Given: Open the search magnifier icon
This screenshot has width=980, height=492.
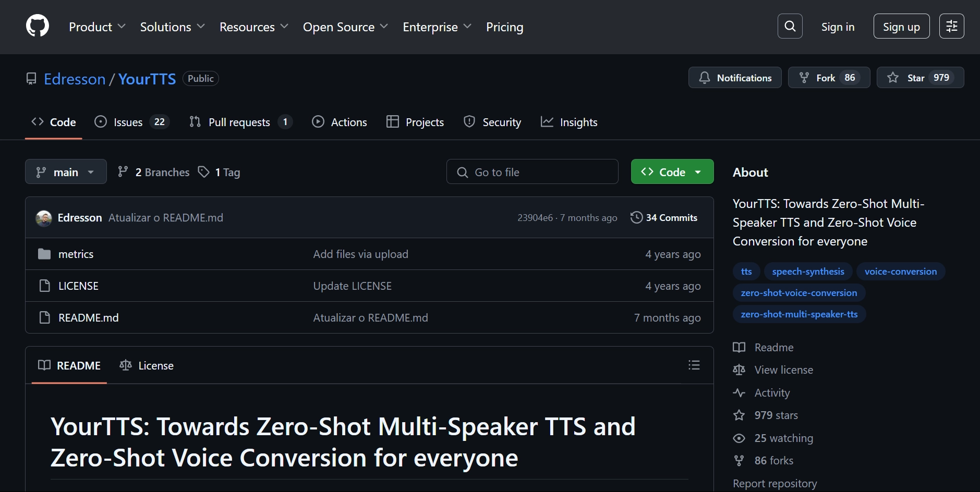Looking at the screenshot, I should [x=789, y=26].
